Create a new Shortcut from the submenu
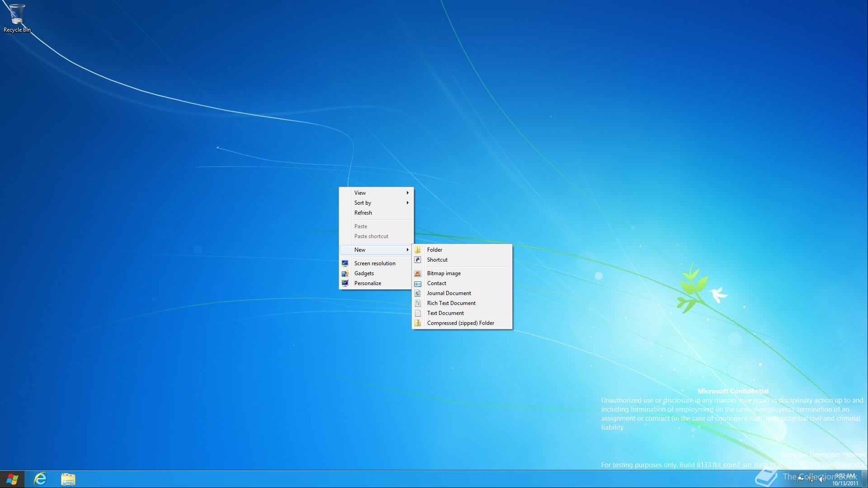868x488 pixels. click(462, 260)
